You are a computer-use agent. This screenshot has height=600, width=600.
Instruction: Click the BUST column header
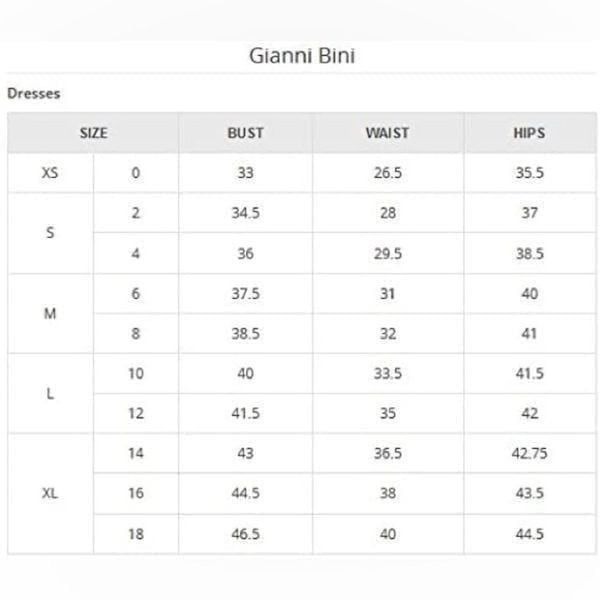tap(245, 133)
